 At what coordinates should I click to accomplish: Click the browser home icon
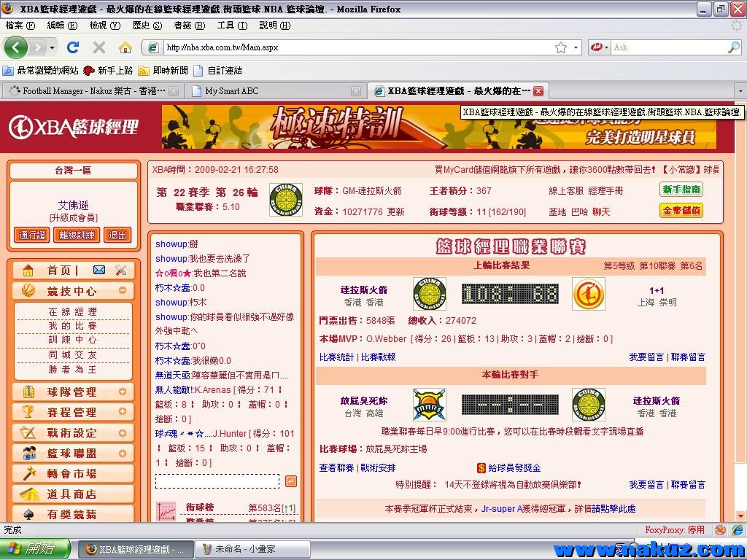(125, 47)
